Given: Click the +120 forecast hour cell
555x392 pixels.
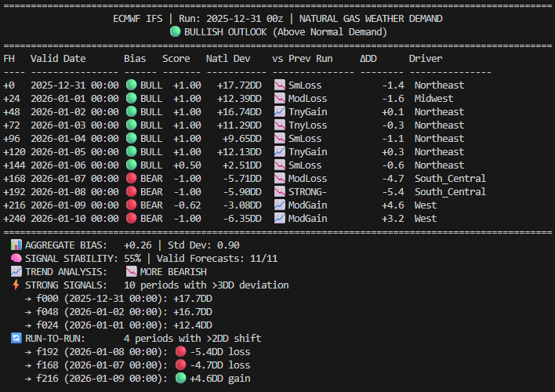Looking at the screenshot, I should pos(14,151).
